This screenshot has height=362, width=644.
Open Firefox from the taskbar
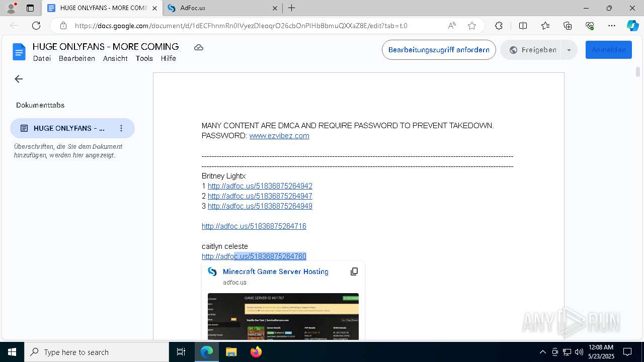(x=256, y=352)
